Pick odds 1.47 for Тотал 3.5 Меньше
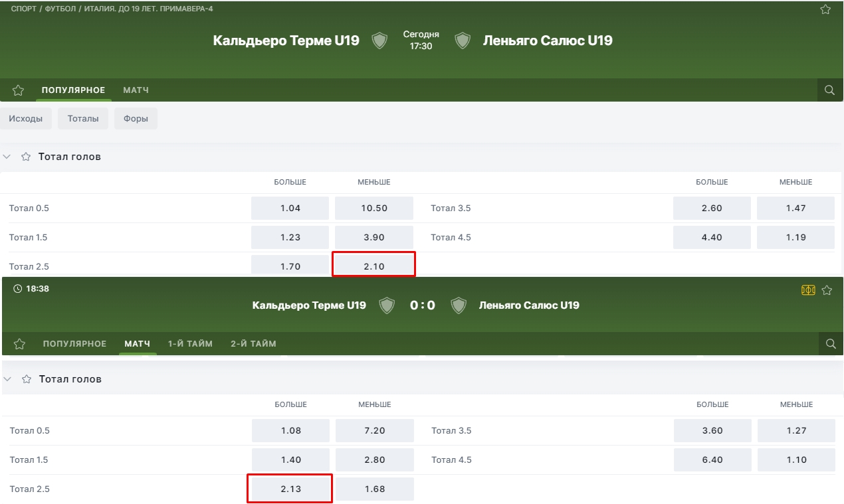Screen dimensions: 844x504 [795, 208]
